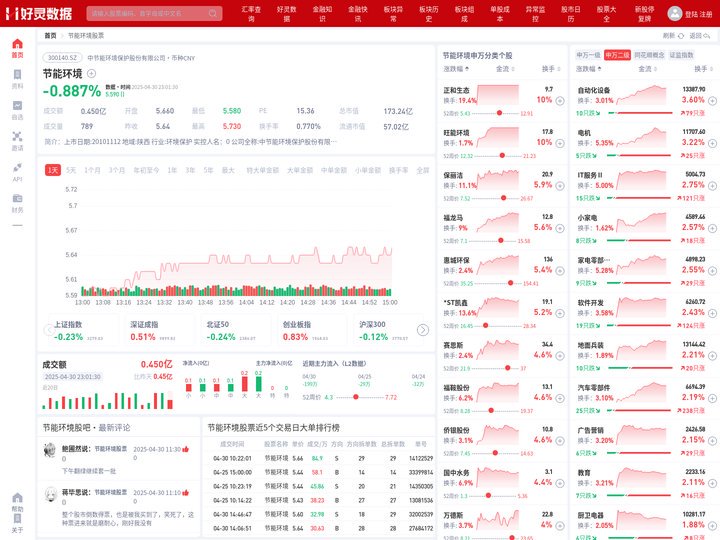Open the 股市日历 menu item
This screenshot has height=540, width=720.
[571, 14]
